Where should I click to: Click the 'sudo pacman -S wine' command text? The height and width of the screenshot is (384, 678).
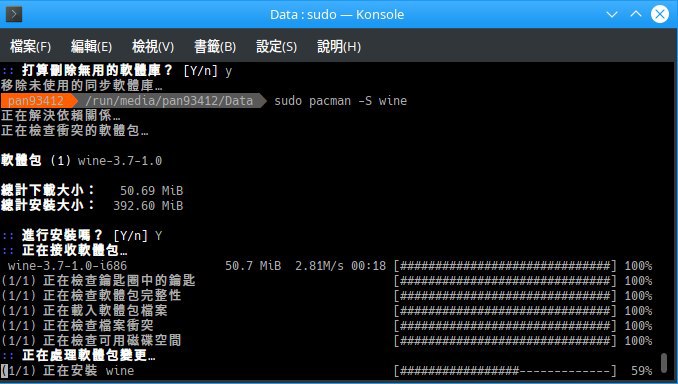(340, 101)
